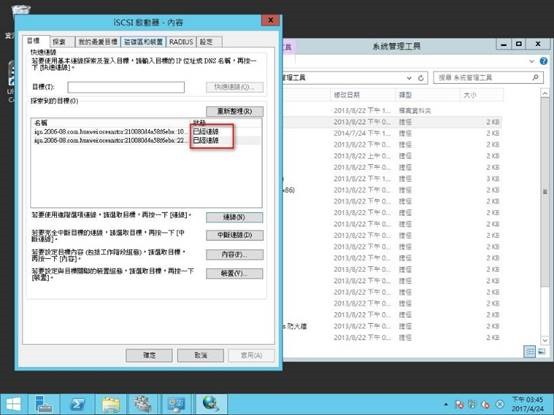
Task: Switch to the large icons view toggle
Action: (x=541, y=351)
